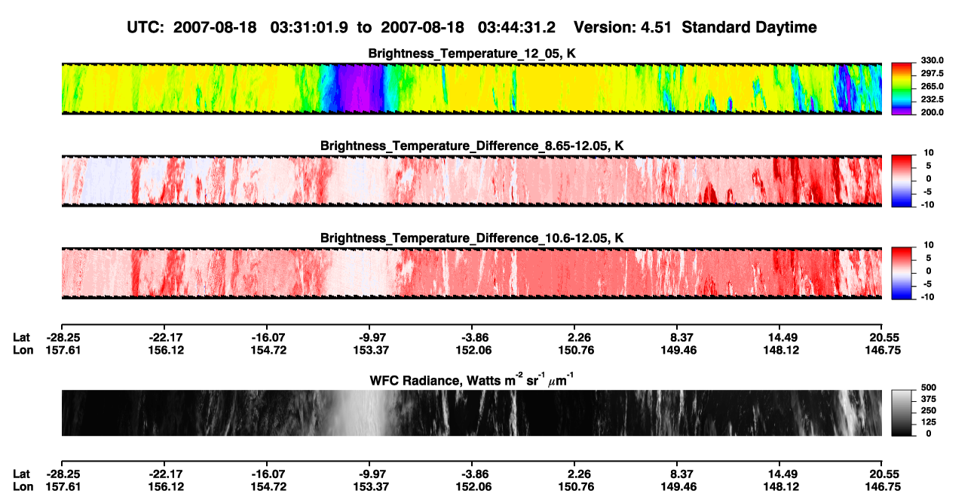
Task: Click -9.97 latitude on the bottom axis
Action: (x=369, y=474)
